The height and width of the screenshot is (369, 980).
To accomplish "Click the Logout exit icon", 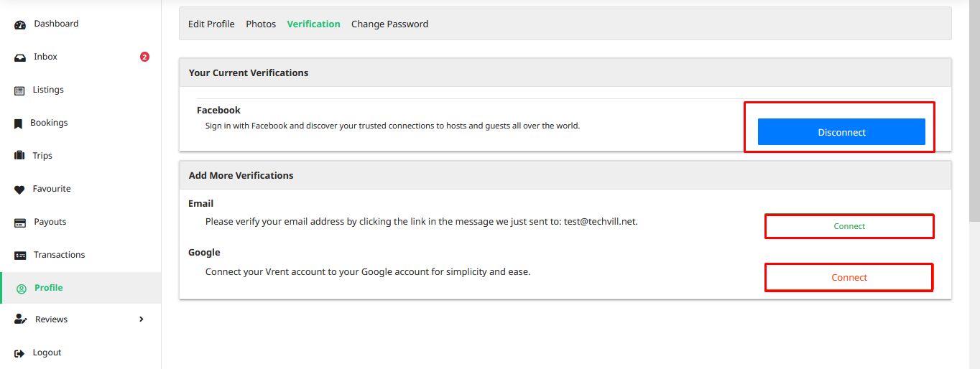I will tap(19, 353).
